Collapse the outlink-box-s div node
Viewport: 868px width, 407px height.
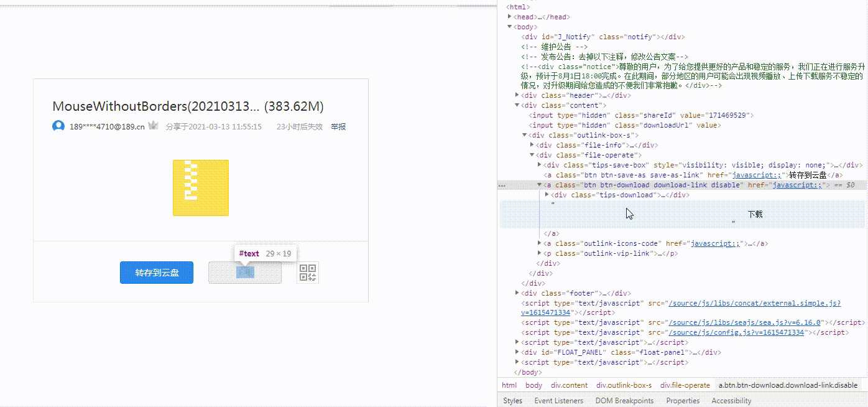525,135
